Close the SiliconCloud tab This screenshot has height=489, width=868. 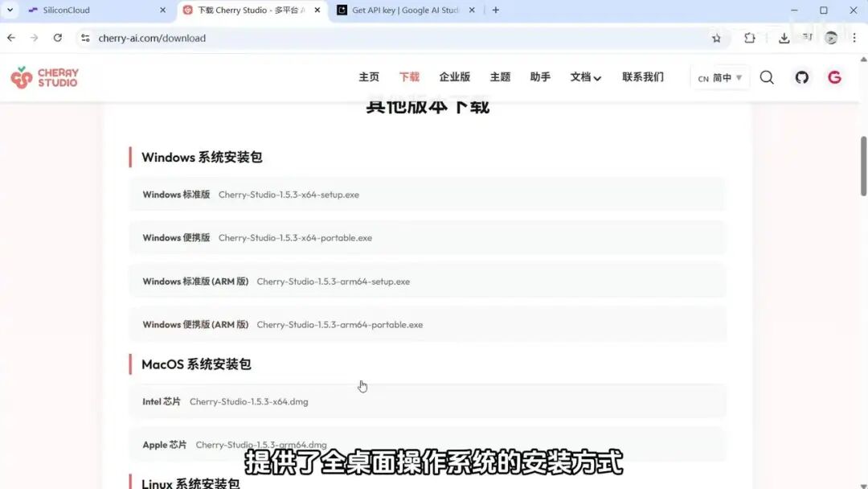tap(162, 10)
